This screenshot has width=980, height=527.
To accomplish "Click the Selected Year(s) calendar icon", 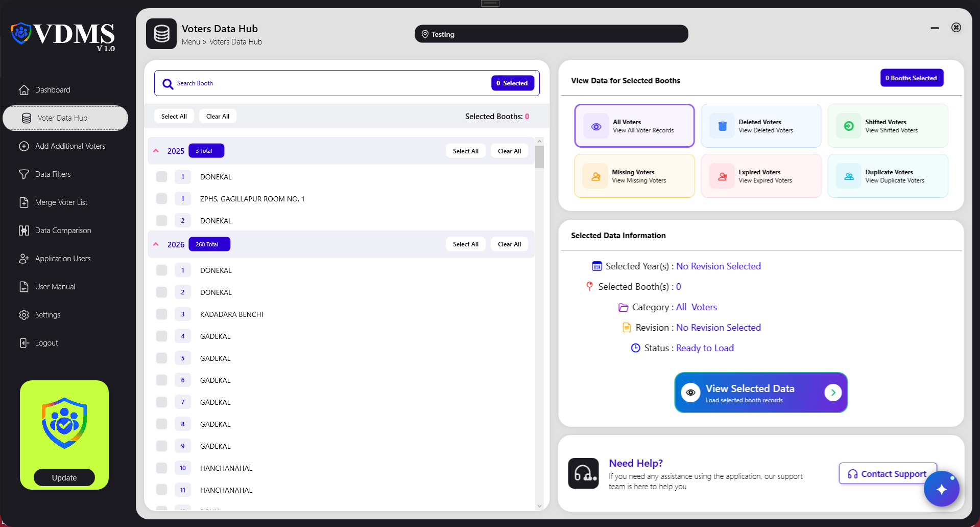I will click(596, 266).
